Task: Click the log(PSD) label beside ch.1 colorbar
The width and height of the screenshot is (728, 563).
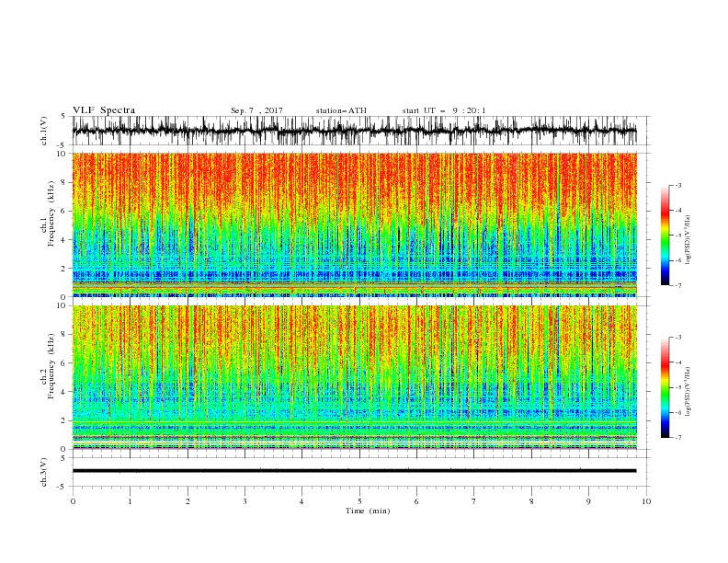Action: pyautogui.click(x=688, y=240)
